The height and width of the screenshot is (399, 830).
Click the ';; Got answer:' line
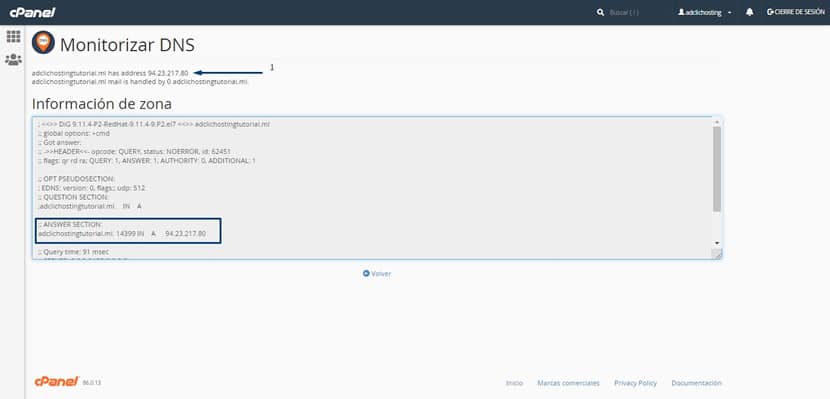click(x=58, y=142)
